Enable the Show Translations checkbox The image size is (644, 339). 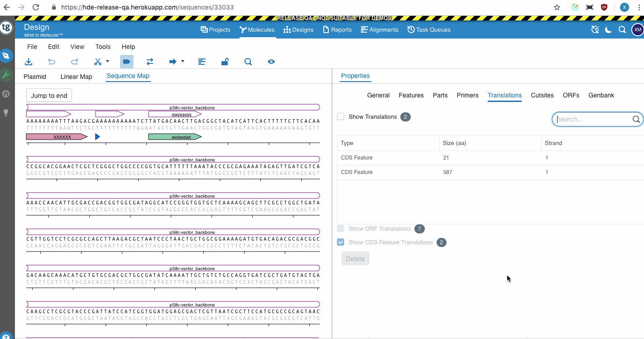(341, 116)
